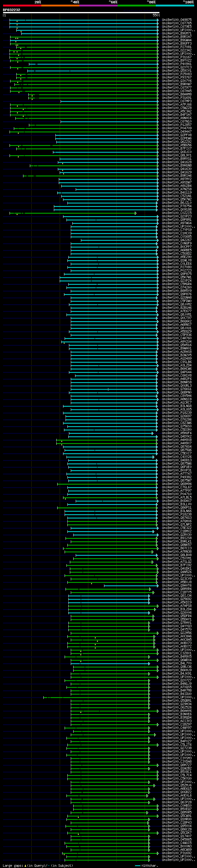Select the UniRef100_A5E290 hit label
Image resolution: width=197 pixels, height=868 pixels.
pos(177,257)
